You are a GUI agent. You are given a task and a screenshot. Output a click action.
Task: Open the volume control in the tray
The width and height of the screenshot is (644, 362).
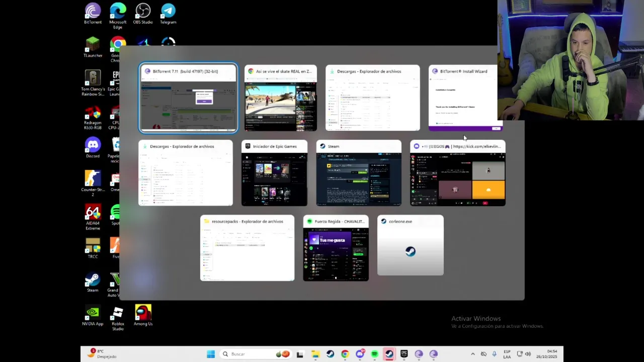[528, 354]
